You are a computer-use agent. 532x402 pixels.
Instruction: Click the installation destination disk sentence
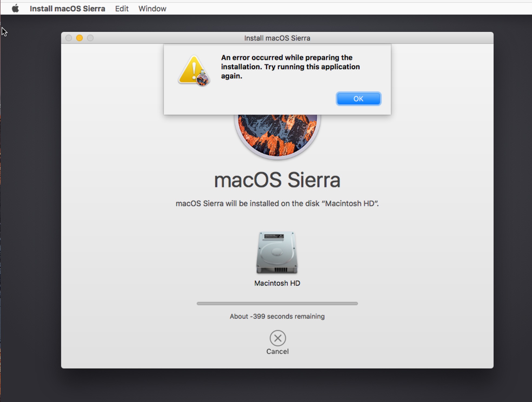277,203
